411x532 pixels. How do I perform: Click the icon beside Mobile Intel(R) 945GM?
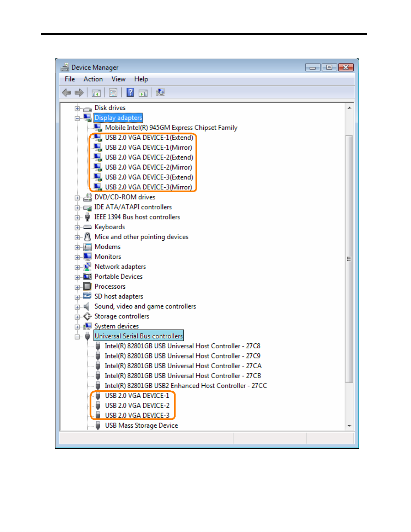98,128
